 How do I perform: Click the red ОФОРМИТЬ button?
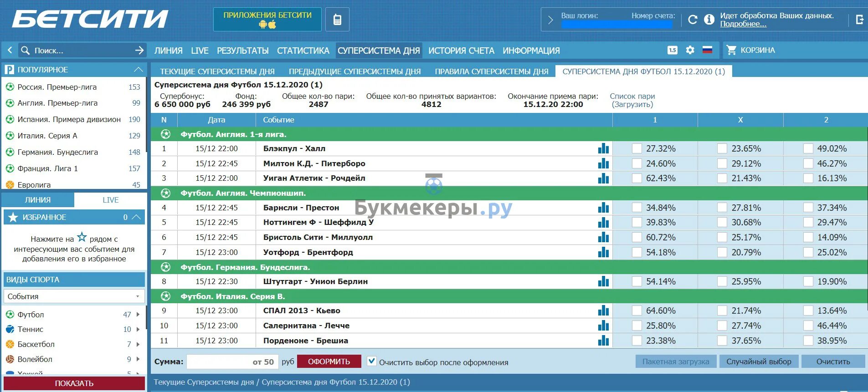click(329, 361)
